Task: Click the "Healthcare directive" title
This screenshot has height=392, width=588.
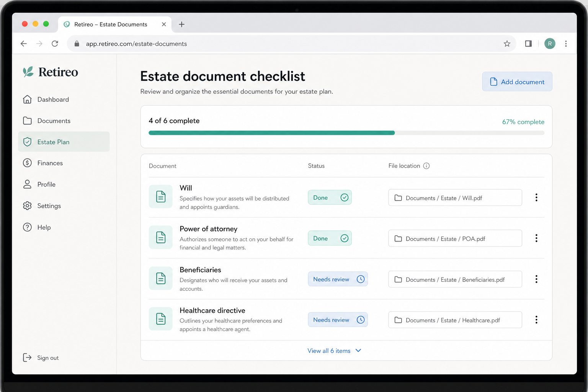Action: 212,310
